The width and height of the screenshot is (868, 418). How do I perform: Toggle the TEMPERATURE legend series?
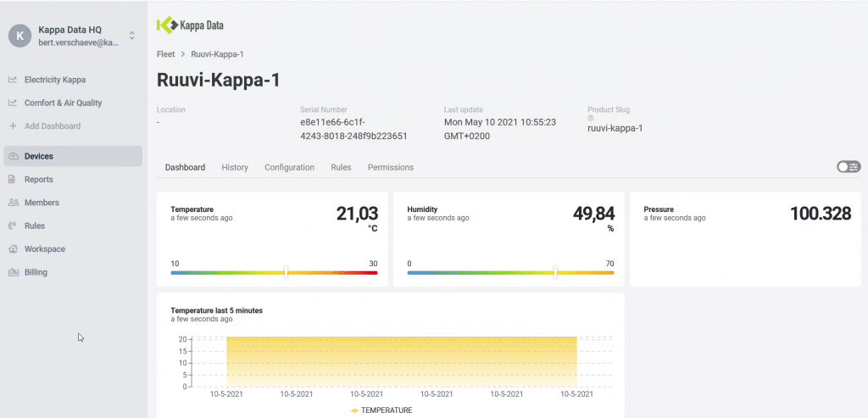click(381, 410)
